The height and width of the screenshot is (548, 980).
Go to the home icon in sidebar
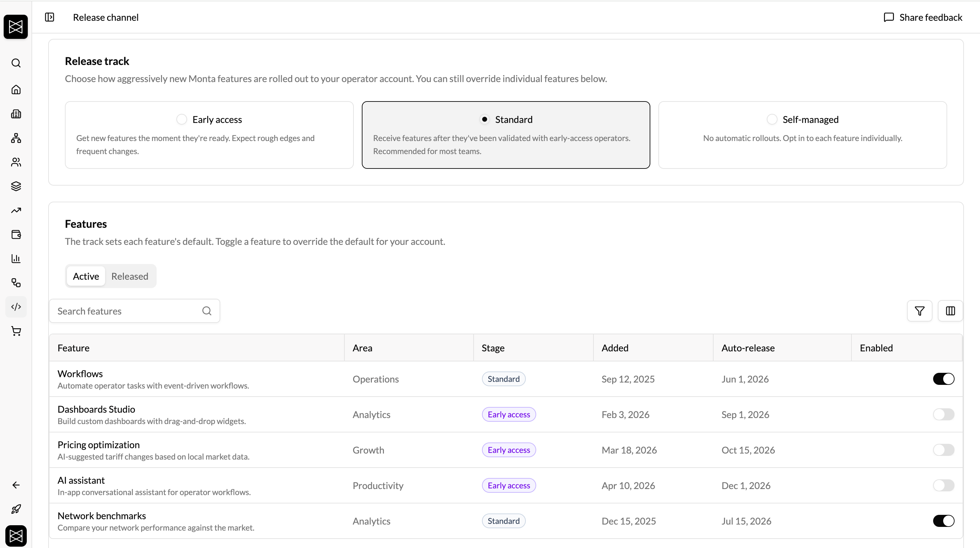[16, 89]
